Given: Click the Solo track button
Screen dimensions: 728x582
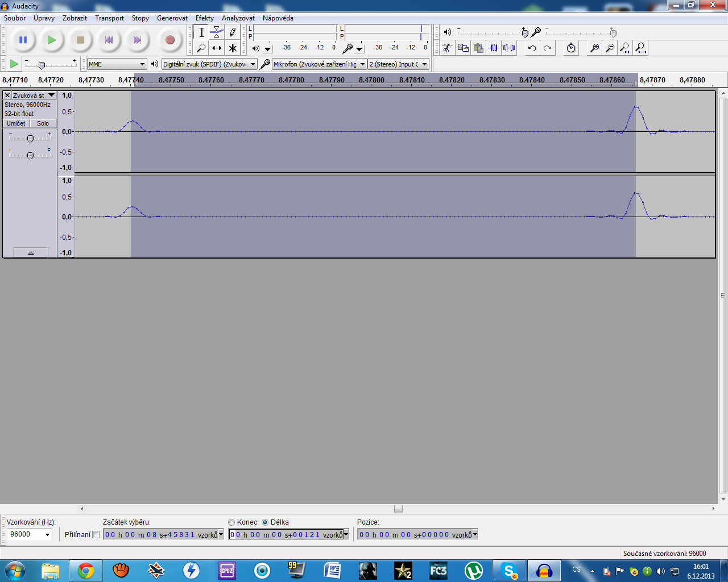Looking at the screenshot, I should (x=43, y=123).
